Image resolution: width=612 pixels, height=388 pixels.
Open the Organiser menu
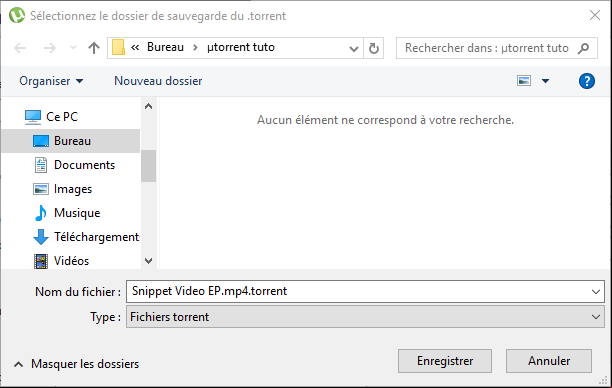click(51, 81)
